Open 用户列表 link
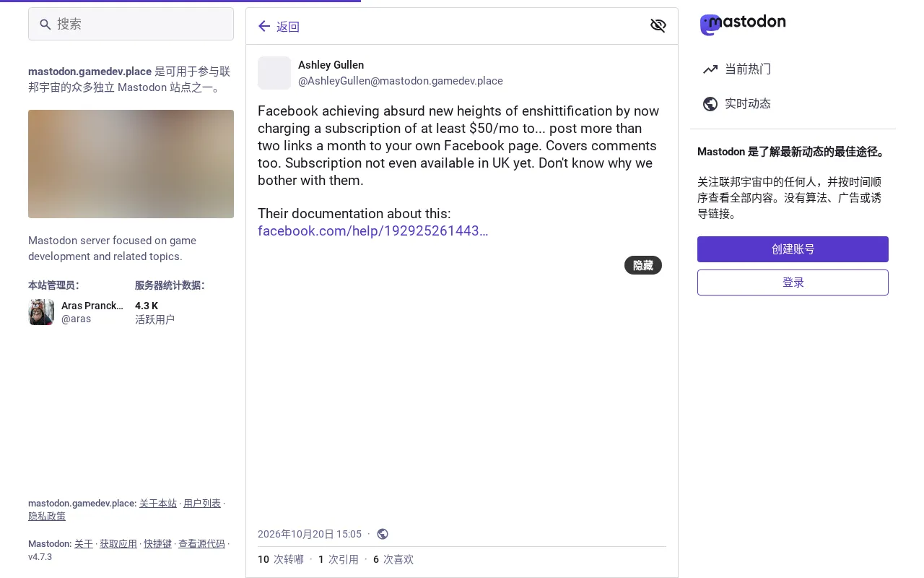The width and height of the screenshot is (924, 578). tap(202, 504)
